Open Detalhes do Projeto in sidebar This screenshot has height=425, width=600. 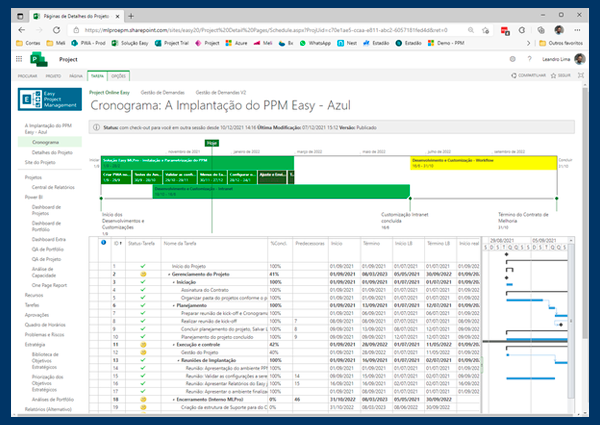(52, 153)
